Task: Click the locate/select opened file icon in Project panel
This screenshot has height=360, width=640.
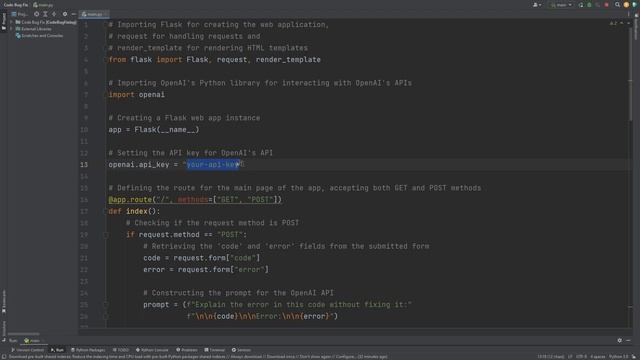Action: (x=36, y=14)
